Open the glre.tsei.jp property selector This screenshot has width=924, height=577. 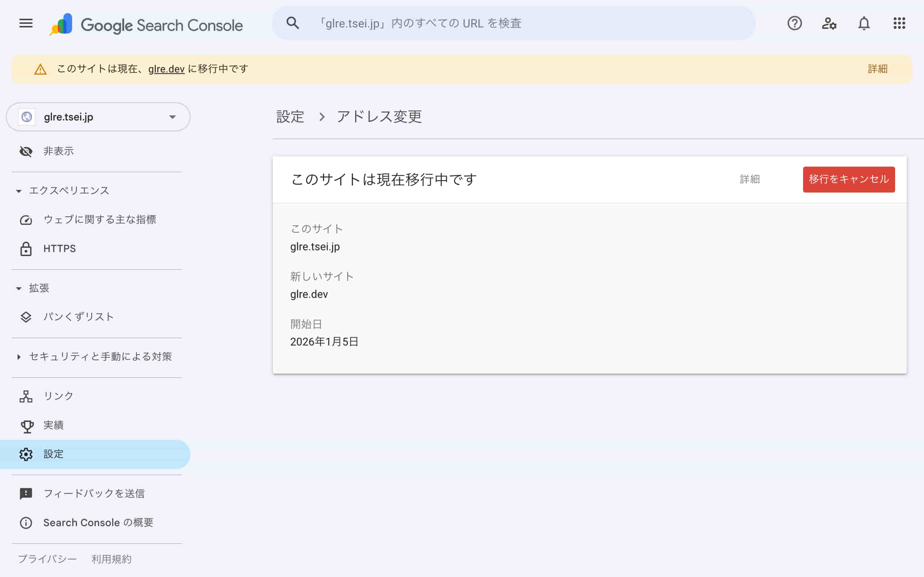[x=97, y=117]
